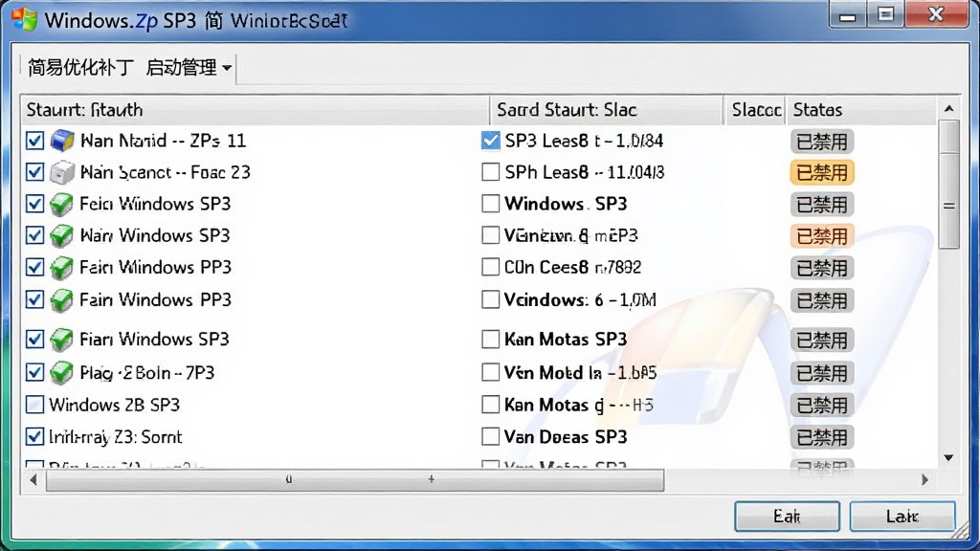This screenshot has height=551, width=980.
Task: Click 已禁用 status of 'Kan Motas SP3' row
Action: (x=822, y=341)
